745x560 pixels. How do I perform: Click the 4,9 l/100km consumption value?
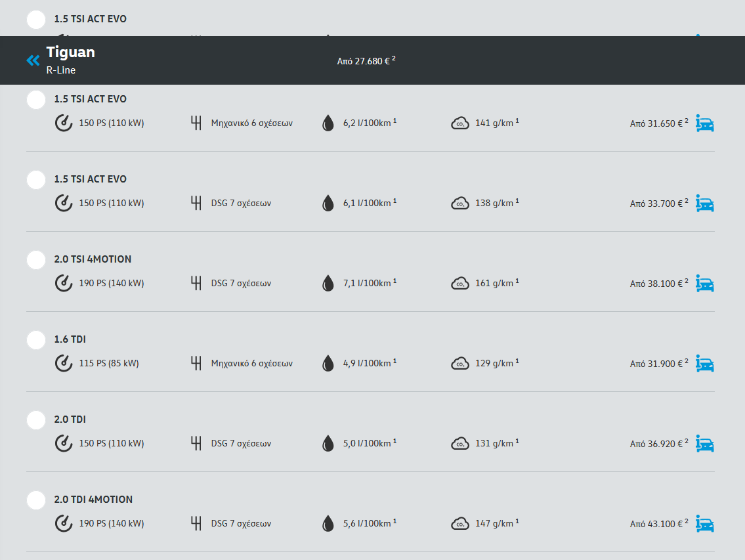[x=370, y=363]
